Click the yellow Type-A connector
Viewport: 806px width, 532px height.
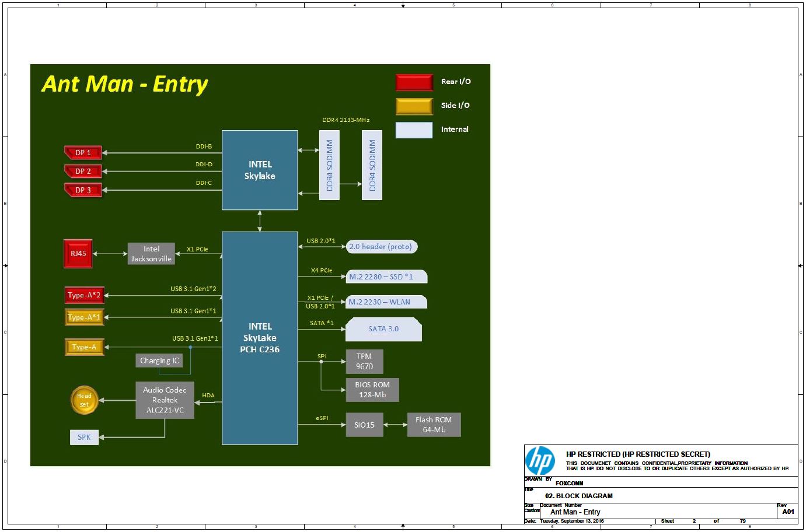click(x=84, y=347)
